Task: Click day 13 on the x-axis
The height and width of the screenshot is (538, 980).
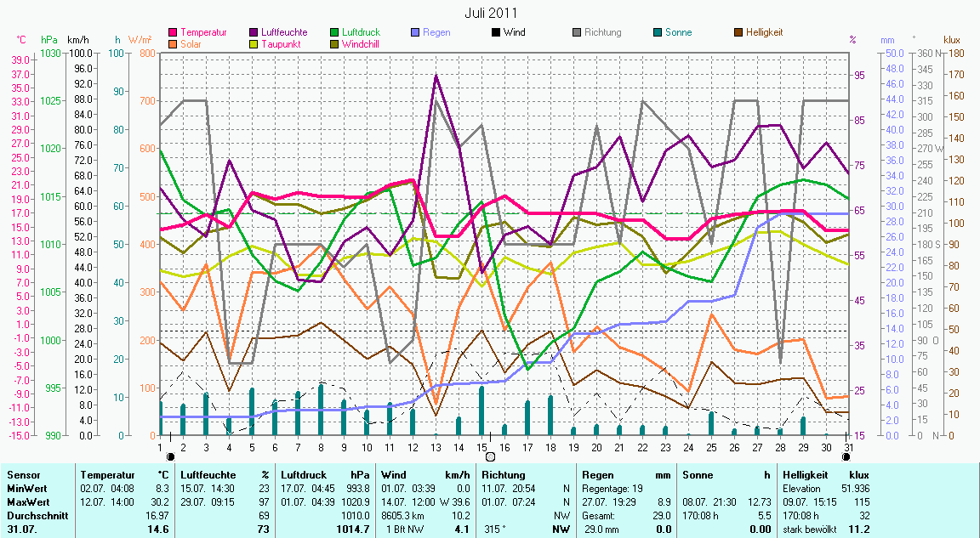Action: 436,446
